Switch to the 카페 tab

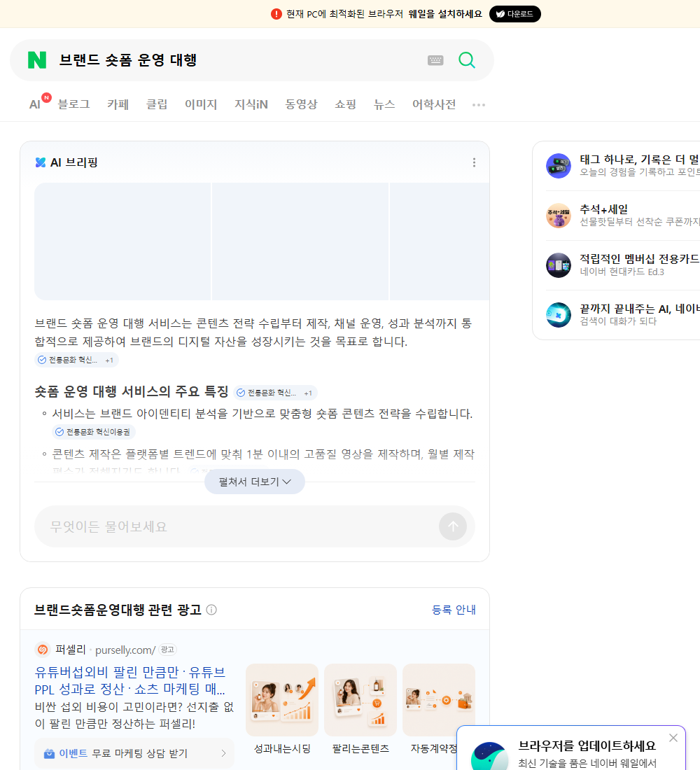[118, 104]
